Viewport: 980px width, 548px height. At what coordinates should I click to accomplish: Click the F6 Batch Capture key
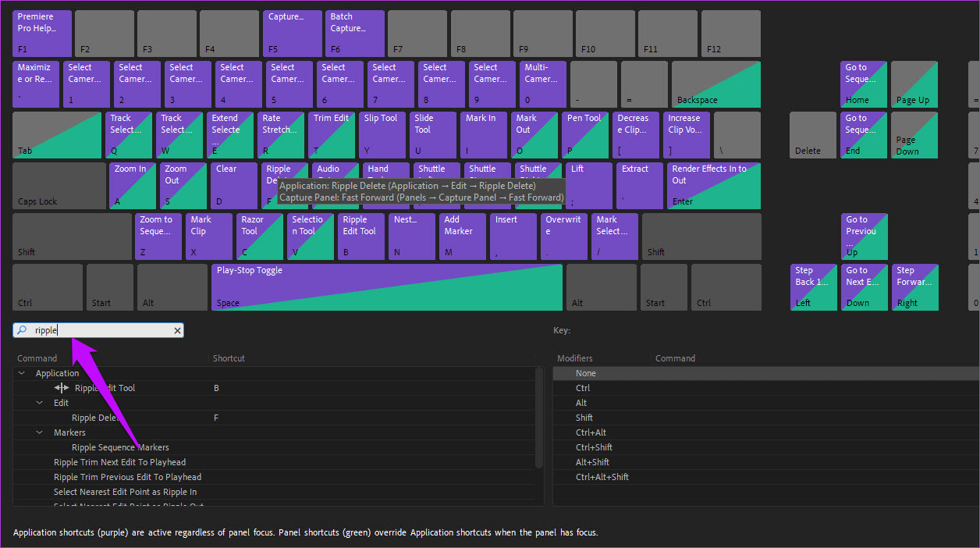(x=355, y=34)
